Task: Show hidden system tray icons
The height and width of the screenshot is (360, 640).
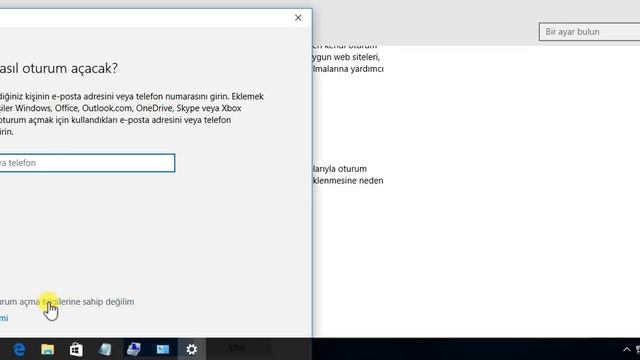Action: click(x=627, y=349)
